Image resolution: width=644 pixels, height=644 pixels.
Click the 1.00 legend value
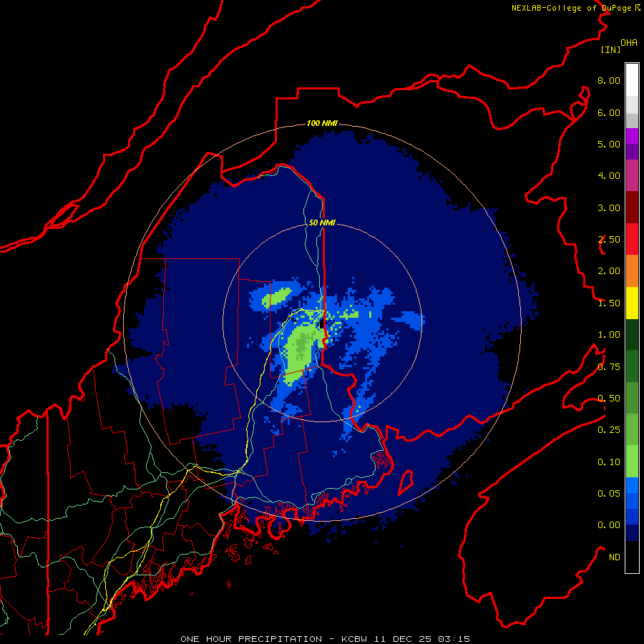coord(609,335)
